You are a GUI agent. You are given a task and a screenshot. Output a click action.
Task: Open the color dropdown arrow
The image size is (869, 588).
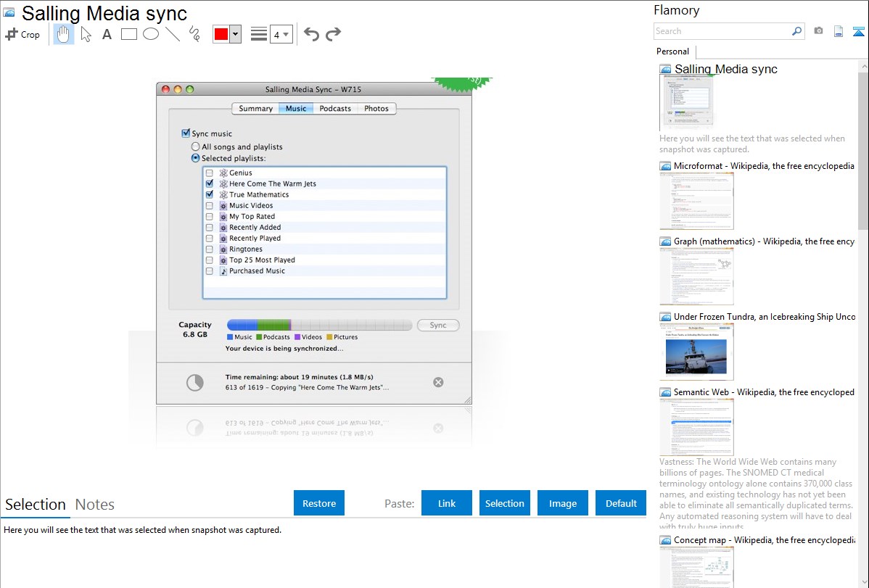coord(236,34)
